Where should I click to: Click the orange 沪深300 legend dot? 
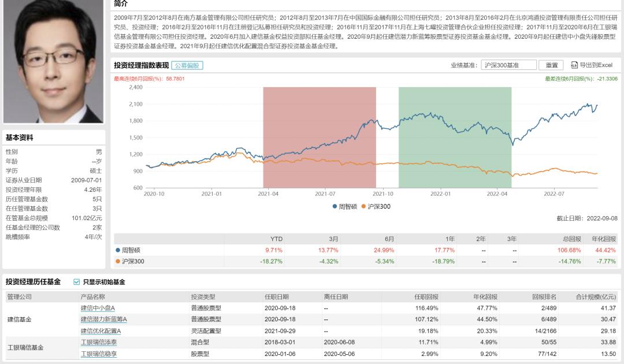[x=363, y=206]
